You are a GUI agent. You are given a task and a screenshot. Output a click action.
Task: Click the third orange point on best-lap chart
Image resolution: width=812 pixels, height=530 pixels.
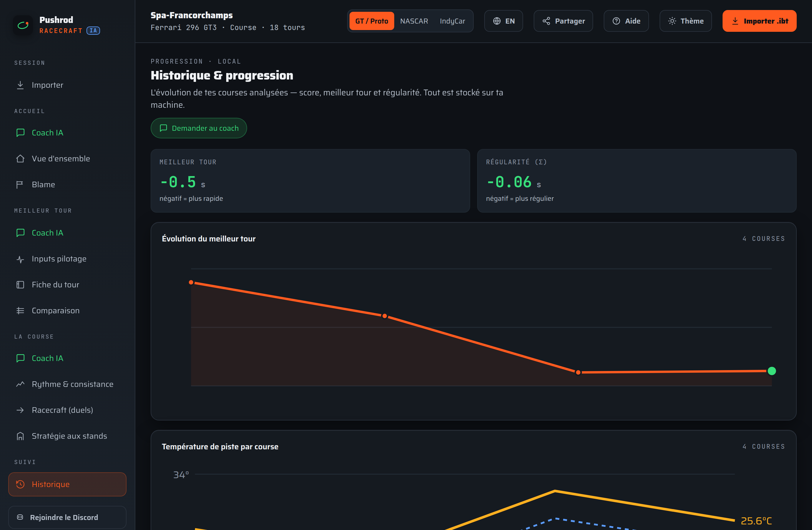click(x=578, y=372)
